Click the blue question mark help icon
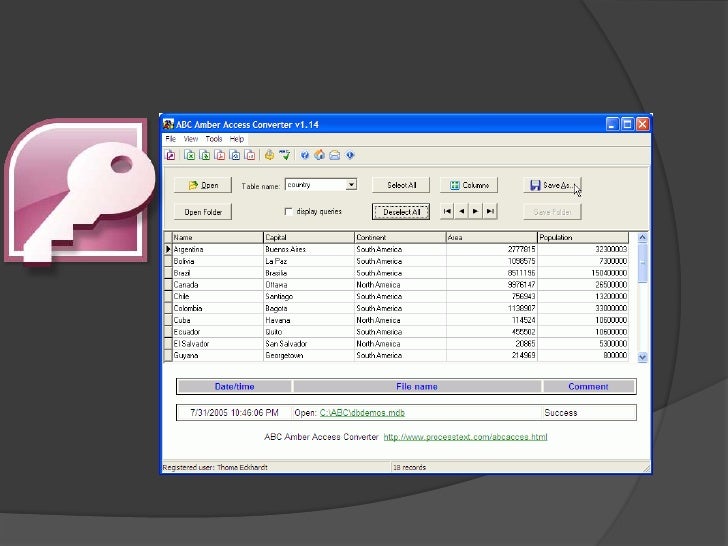 click(305, 155)
